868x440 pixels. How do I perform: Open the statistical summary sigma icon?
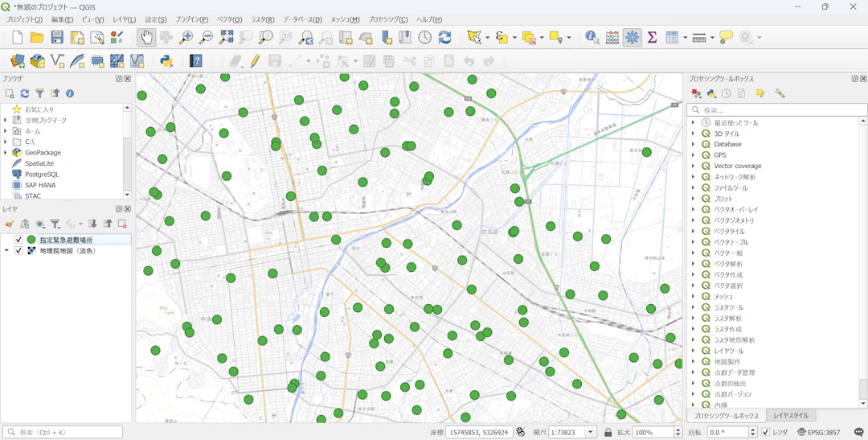[x=652, y=37]
